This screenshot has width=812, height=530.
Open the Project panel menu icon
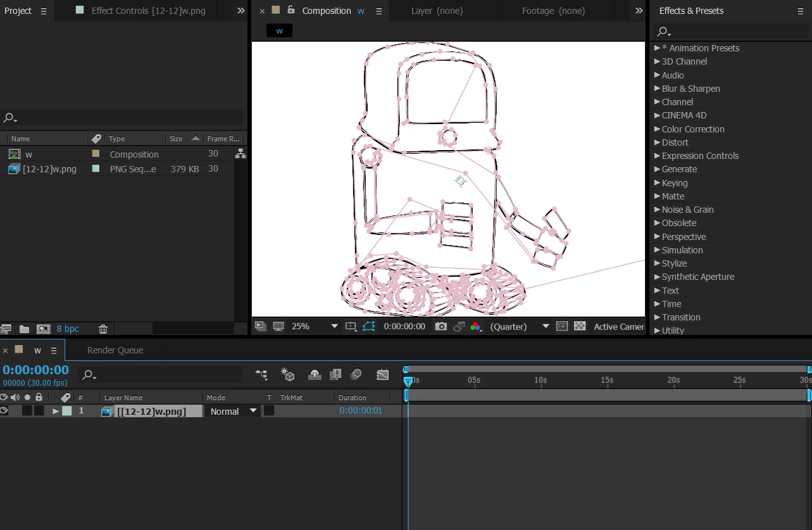[44, 11]
